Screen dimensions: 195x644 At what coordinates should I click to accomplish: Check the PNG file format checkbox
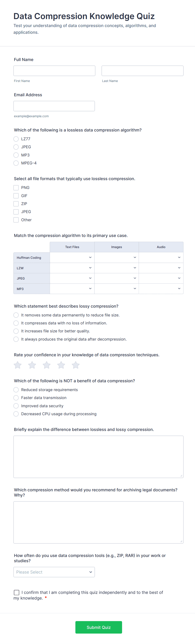16,187
